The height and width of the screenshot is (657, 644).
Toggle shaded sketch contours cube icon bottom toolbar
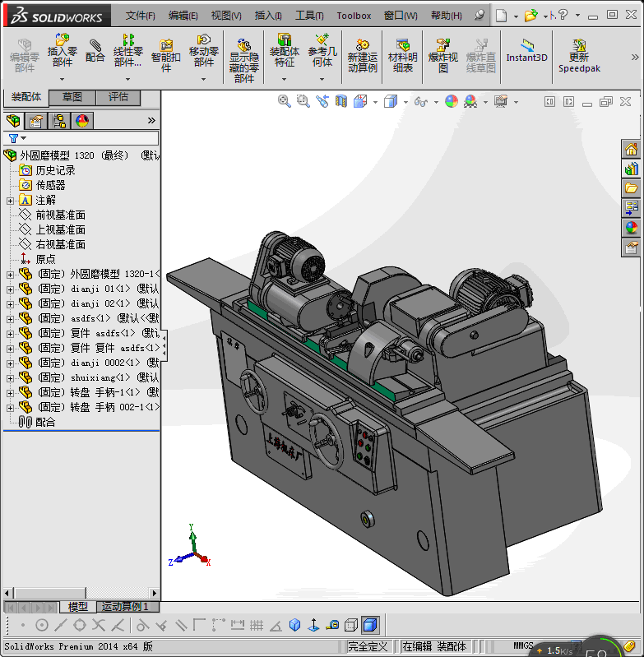[x=370, y=626]
